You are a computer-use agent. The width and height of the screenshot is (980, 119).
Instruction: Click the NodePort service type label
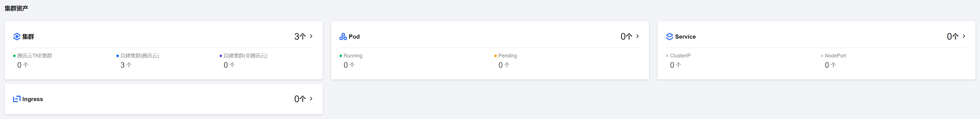point(835,56)
